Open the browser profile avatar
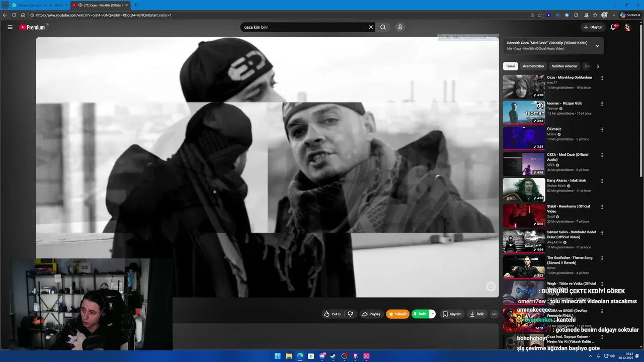The width and height of the screenshot is (644, 362). point(604,15)
